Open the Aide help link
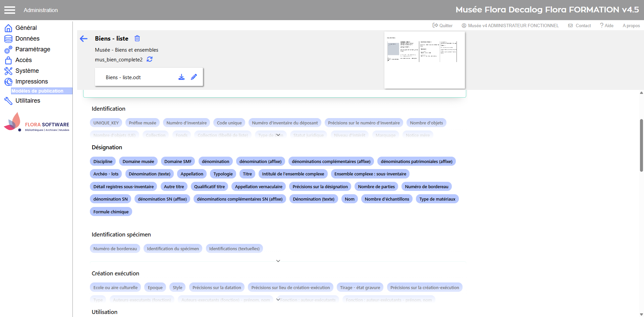The height and width of the screenshot is (317, 644). (607, 25)
